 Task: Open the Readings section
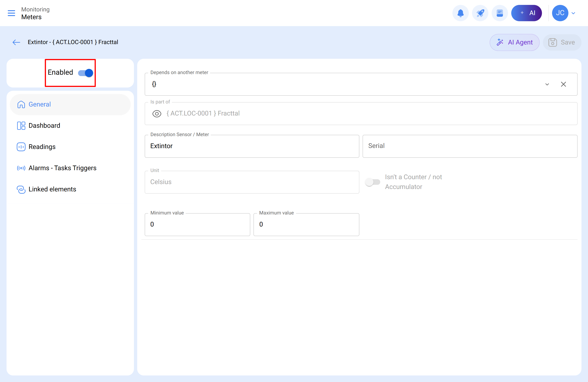(x=42, y=147)
